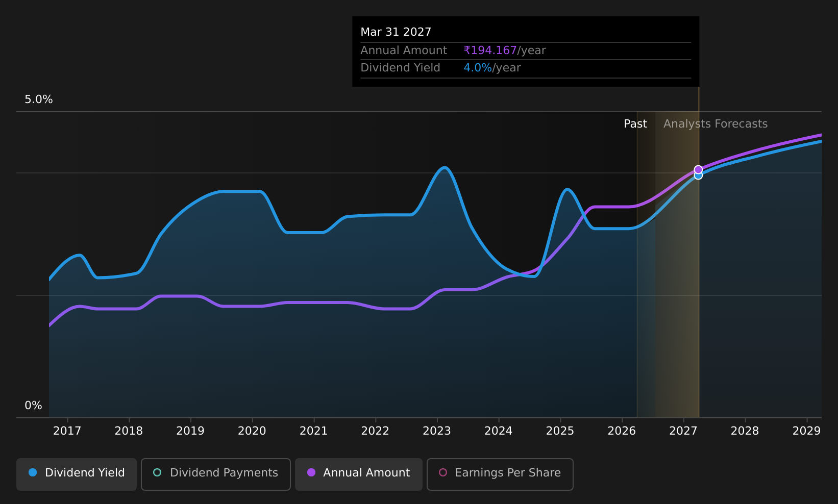The height and width of the screenshot is (504, 838).
Task: Click the 'Dividend Yield' label in the tooltip
Action: (400, 68)
